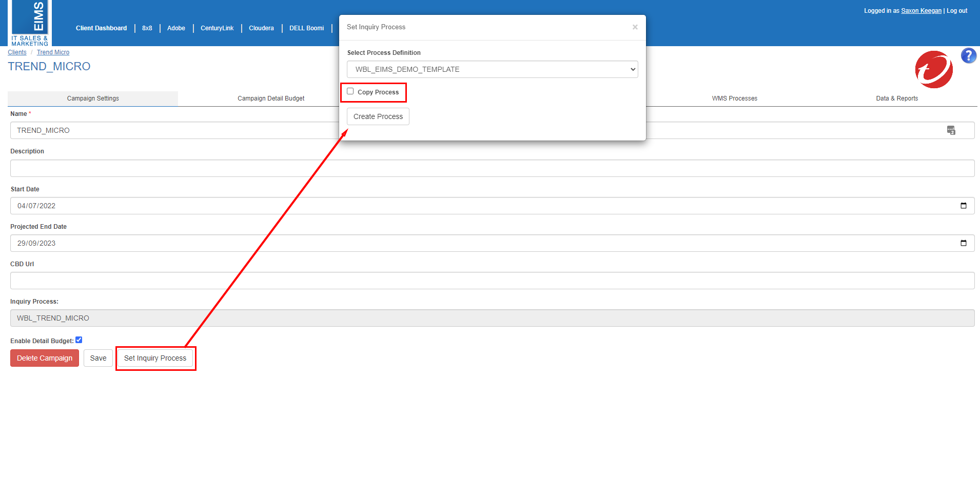Image resolution: width=980 pixels, height=477 pixels.
Task: Select the Adobe client in the top navigation
Action: pyautogui.click(x=176, y=28)
